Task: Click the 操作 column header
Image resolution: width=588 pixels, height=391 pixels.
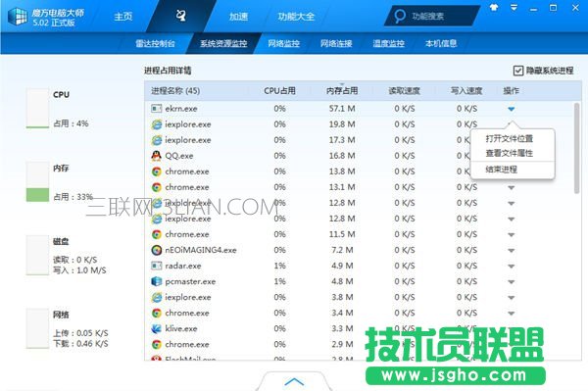Action: click(512, 91)
